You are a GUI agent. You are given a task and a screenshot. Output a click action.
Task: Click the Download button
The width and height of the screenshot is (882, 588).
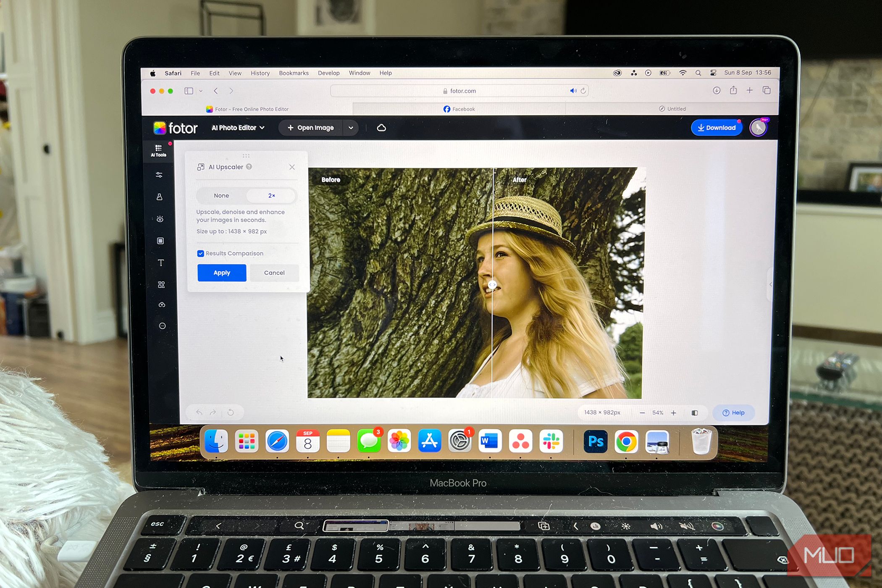[717, 128]
